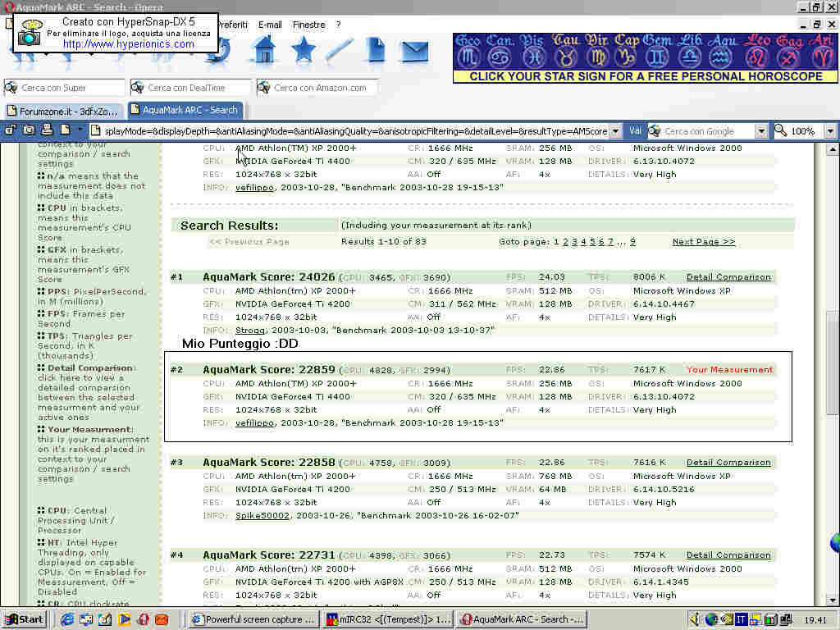Open the E-mail menu
This screenshot has height=630, width=840.
click(x=269, y=25)
